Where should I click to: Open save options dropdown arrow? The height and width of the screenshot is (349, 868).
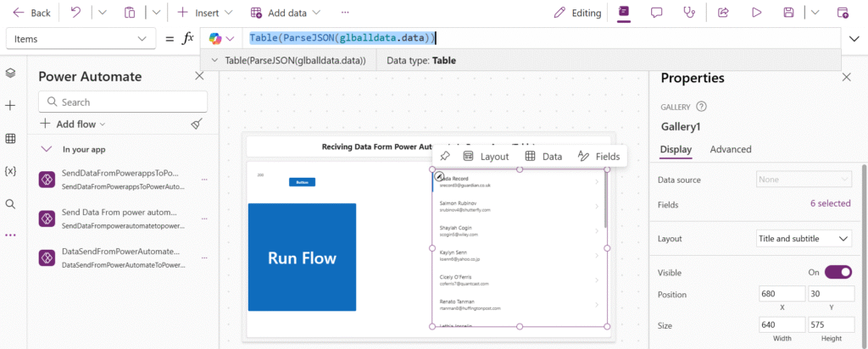coord(815,13)
